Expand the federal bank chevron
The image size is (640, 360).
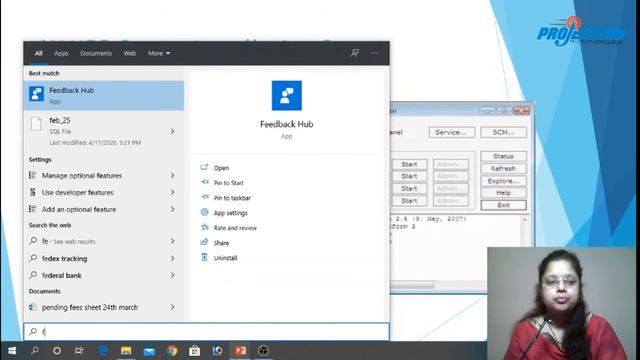(x=173, y=275)
